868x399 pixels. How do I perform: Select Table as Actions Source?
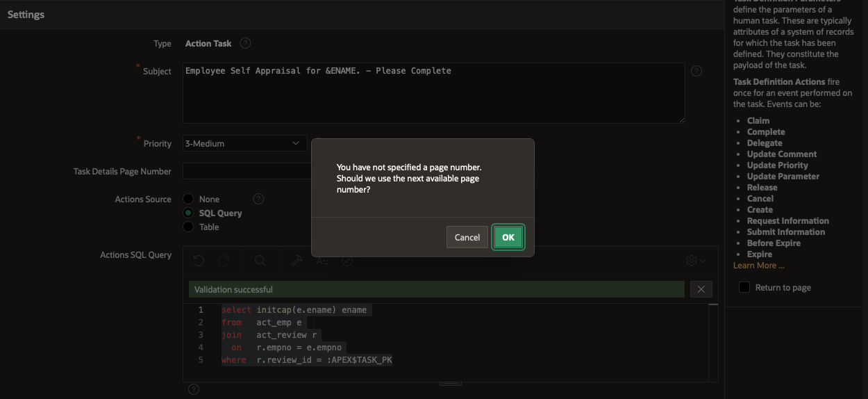[188, 227]
